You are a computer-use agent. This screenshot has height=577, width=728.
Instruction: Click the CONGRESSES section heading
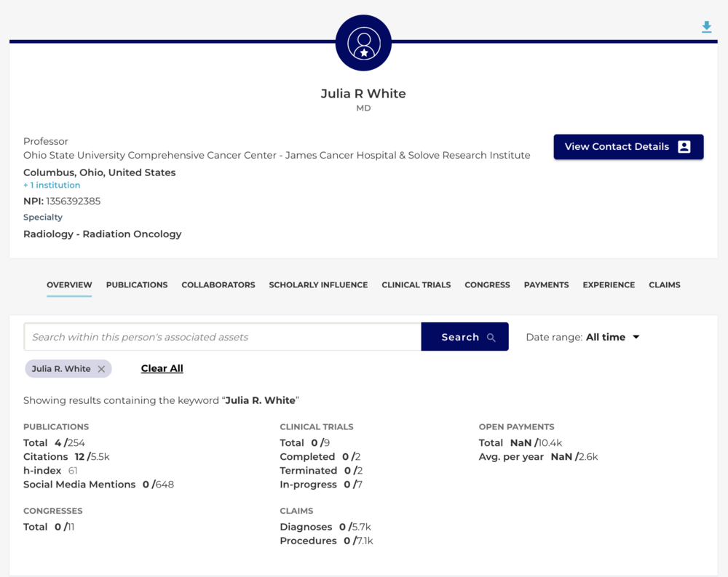(53, 511)
